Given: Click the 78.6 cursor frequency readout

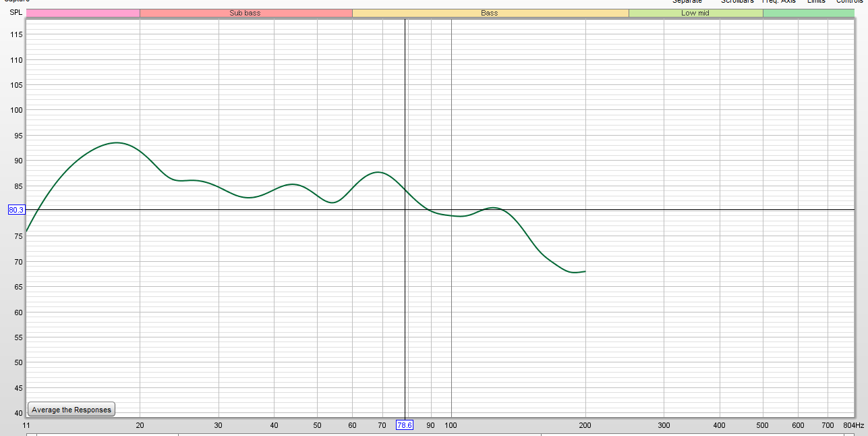Looking at the screenshot, I should [x=404, y=425].
